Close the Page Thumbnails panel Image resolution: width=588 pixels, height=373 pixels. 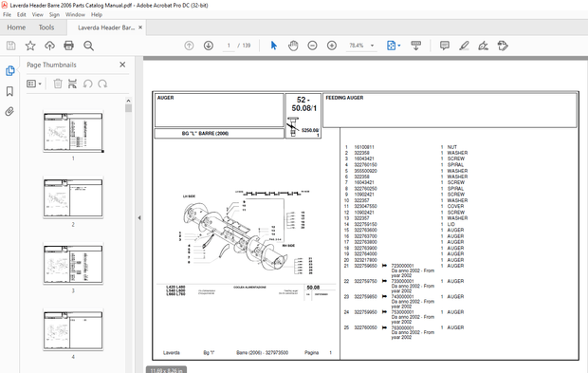tap(122, 65)
